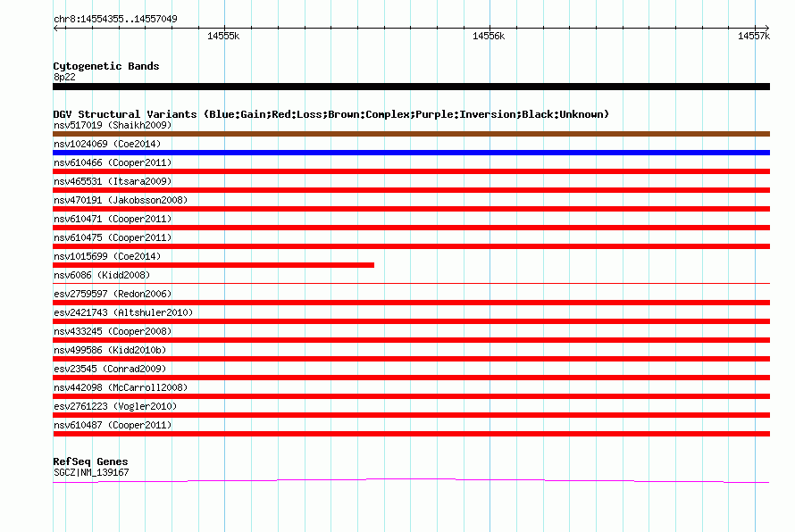Click the red bar under nsv499586

pyautogui.click(x=411, y=359)
